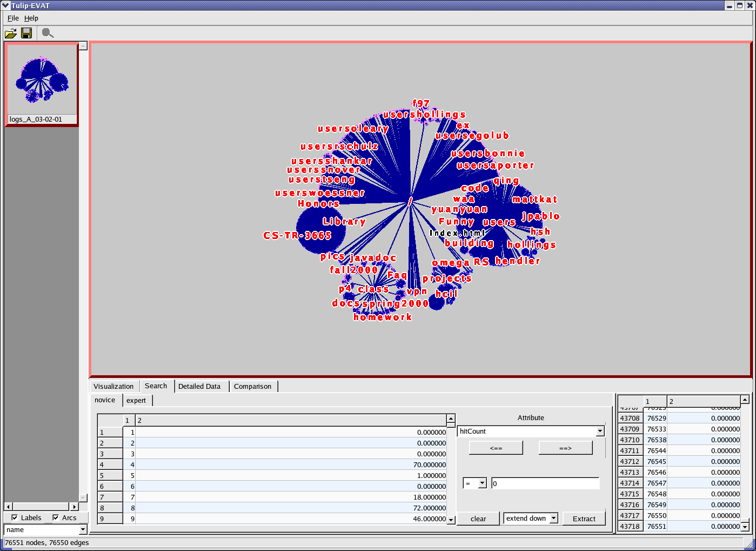756x551 pixels.
Task: Click the window menu icon beside Tulip-EVAT
Action: [5, 5]
